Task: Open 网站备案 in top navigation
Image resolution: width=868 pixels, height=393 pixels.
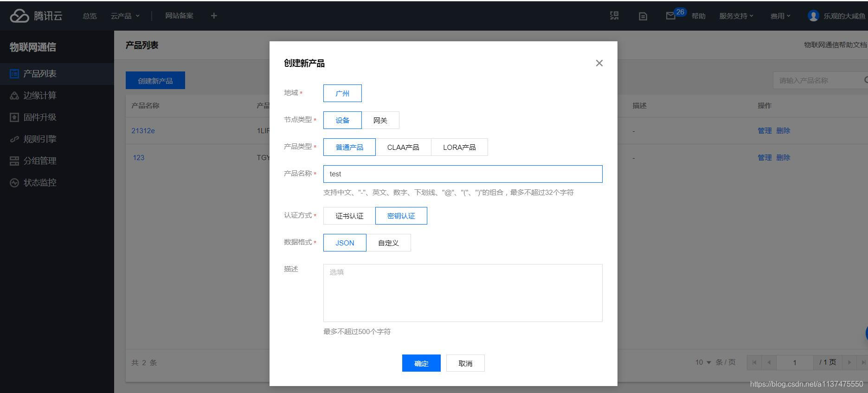Action: click(179, 16)
